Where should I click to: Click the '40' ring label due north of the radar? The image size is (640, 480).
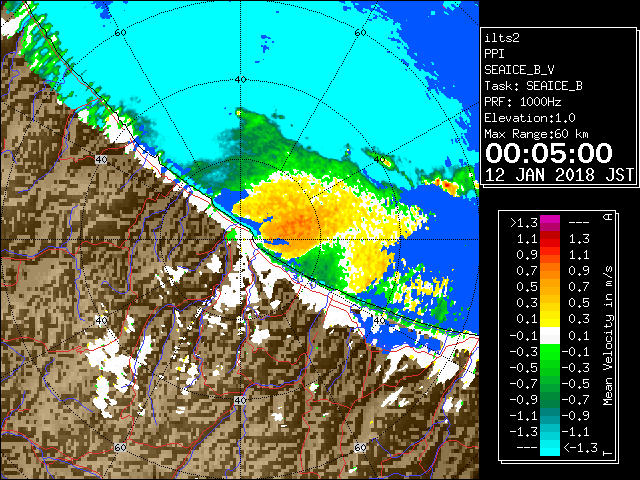coord(240,80)
